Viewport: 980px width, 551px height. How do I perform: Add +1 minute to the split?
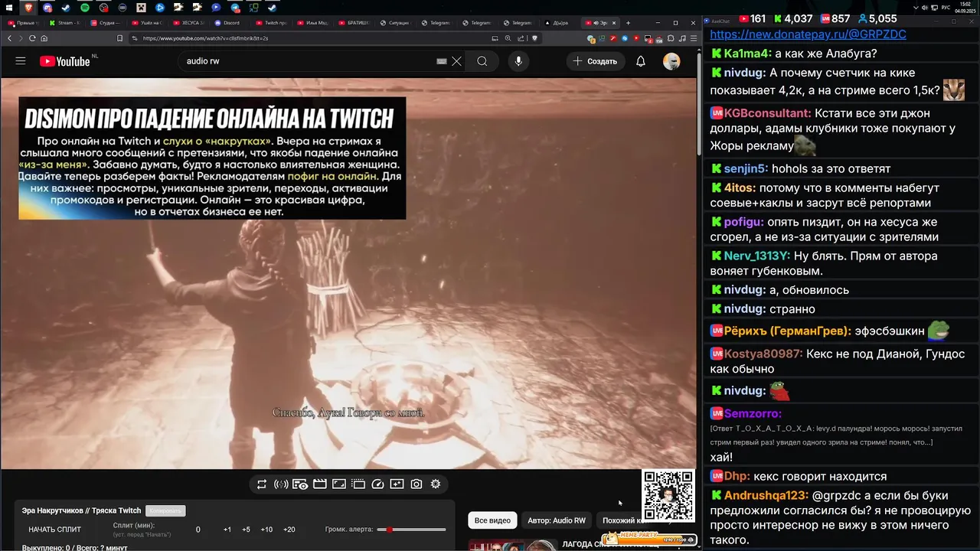pos(227,530)
